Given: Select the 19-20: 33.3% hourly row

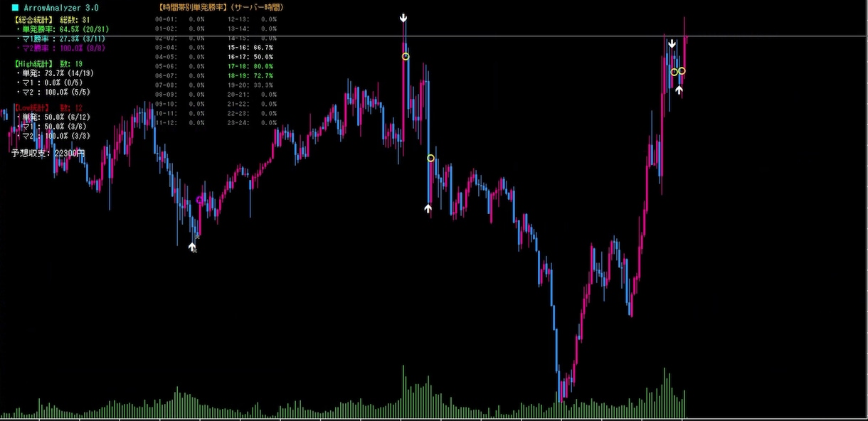Looking at the screenshot, I should point(250,85).
